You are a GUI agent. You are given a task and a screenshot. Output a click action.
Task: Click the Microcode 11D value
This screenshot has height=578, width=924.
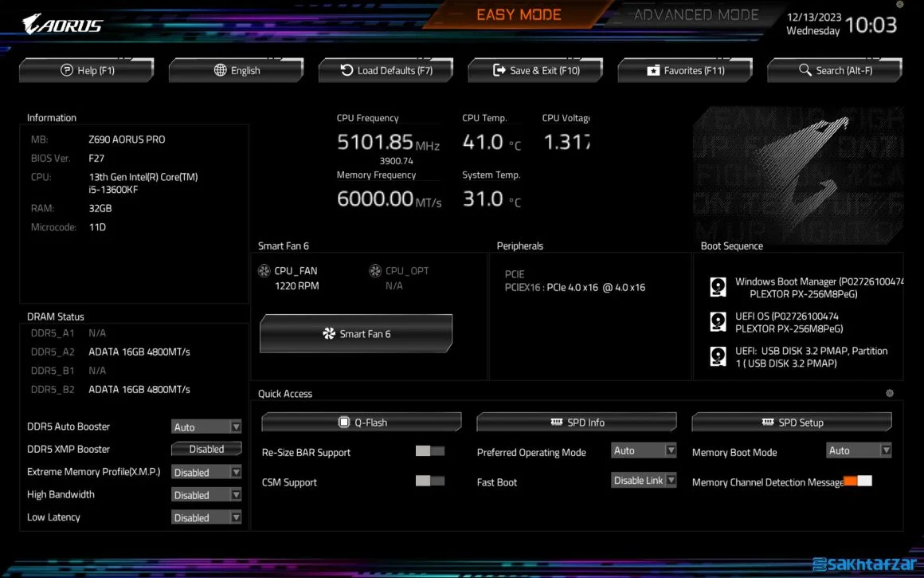click(97, 227)
